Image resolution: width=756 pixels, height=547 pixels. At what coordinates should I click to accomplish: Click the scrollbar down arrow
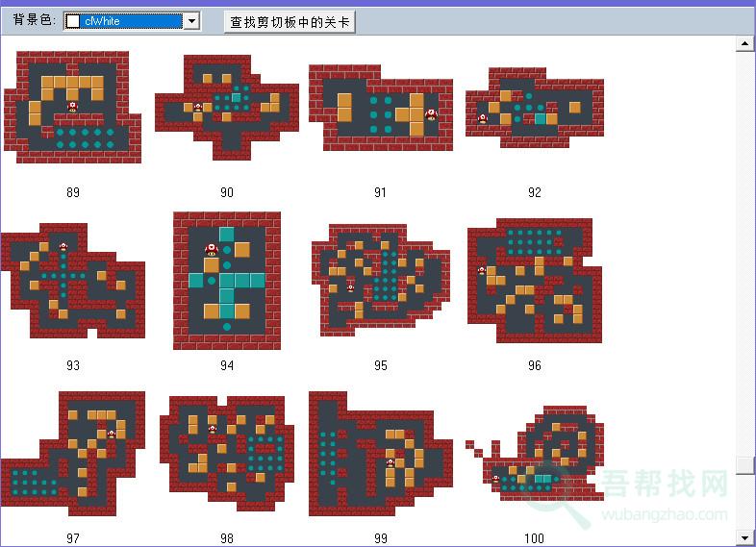(x=744, y=536)
